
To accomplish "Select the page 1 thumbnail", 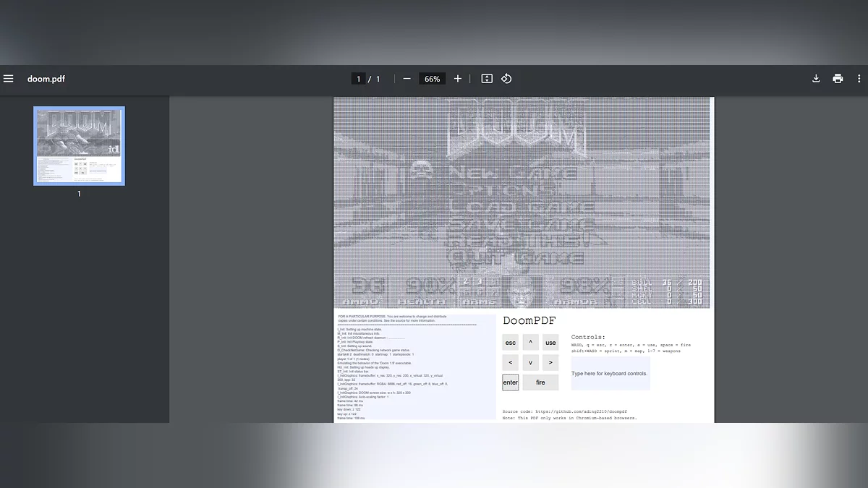I will tap(79, 146).
